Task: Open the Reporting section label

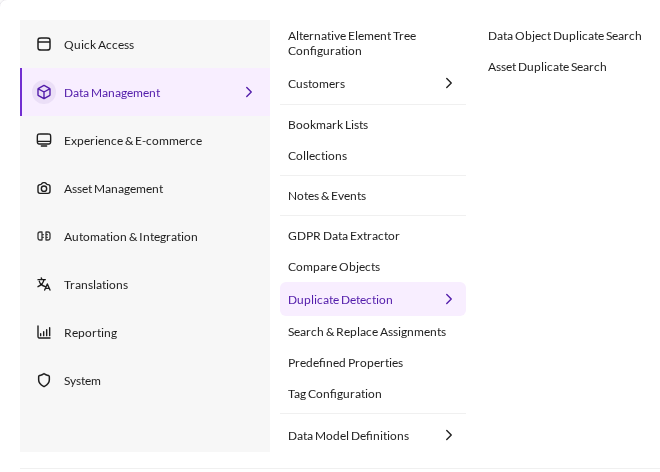Action: 90,333
